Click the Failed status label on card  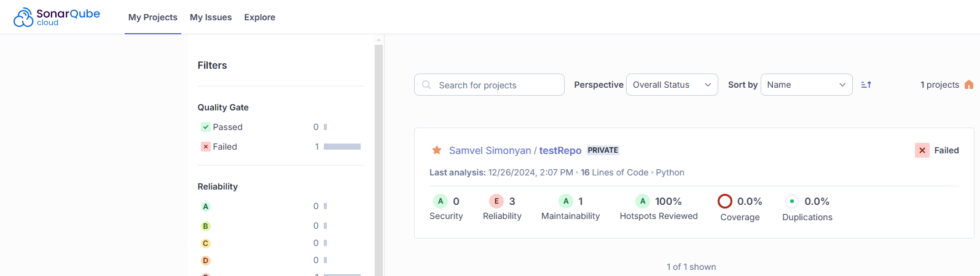point(946,150)
